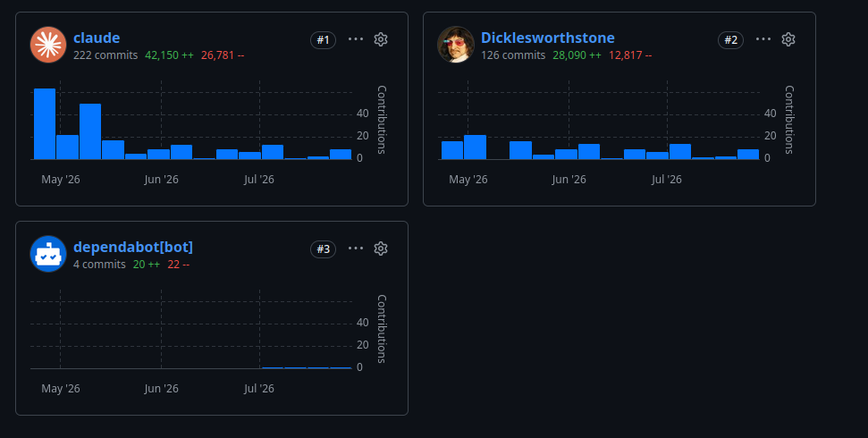Screen dimensions: 868x438
Task: Open three-dot menu on claude card
Action: pos(356,39)
